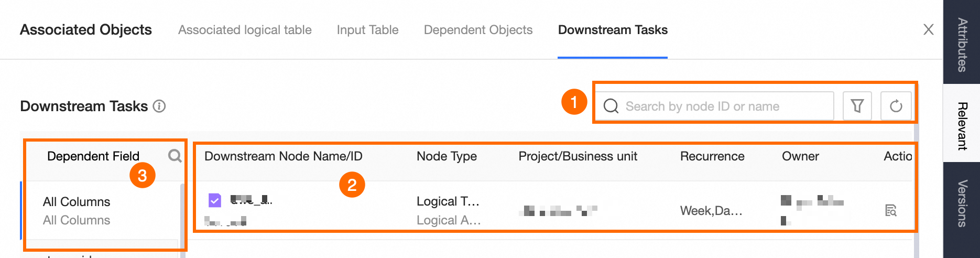Open the Versions side tab
This screenshot has height=258, width=980.
[x=962, y=203]
